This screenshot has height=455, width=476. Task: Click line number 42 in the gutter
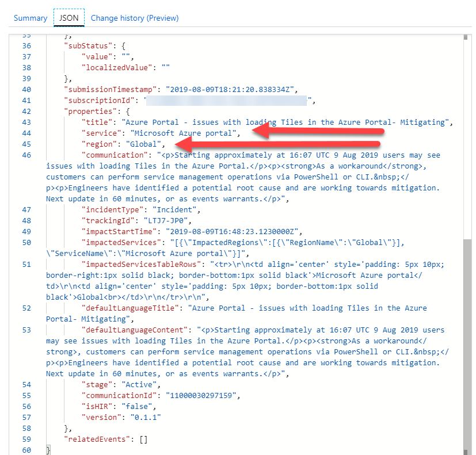pos(26,111)
